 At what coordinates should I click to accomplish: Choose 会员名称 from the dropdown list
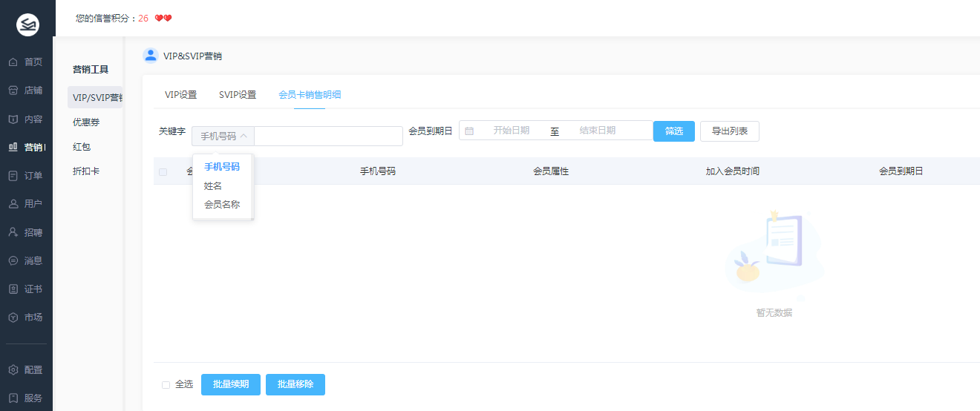pos(222,205)
